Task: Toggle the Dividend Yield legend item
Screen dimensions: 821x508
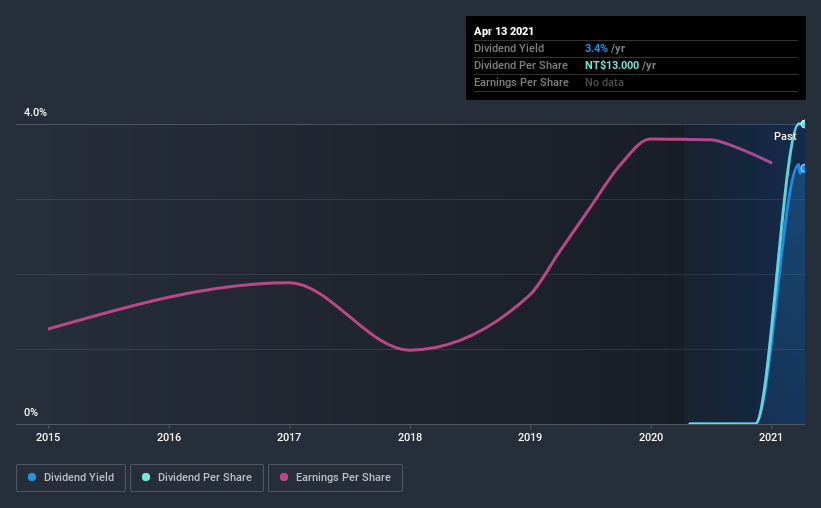Action: pyautogui.click(x=71, y=478)
